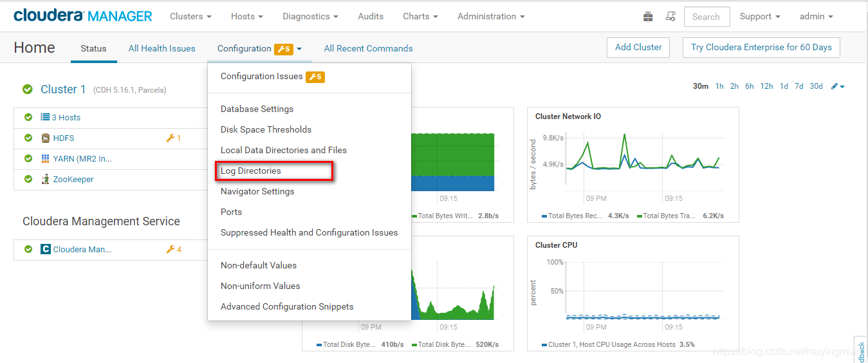Click Cluster 1 green health status icon

pos(28,89)
